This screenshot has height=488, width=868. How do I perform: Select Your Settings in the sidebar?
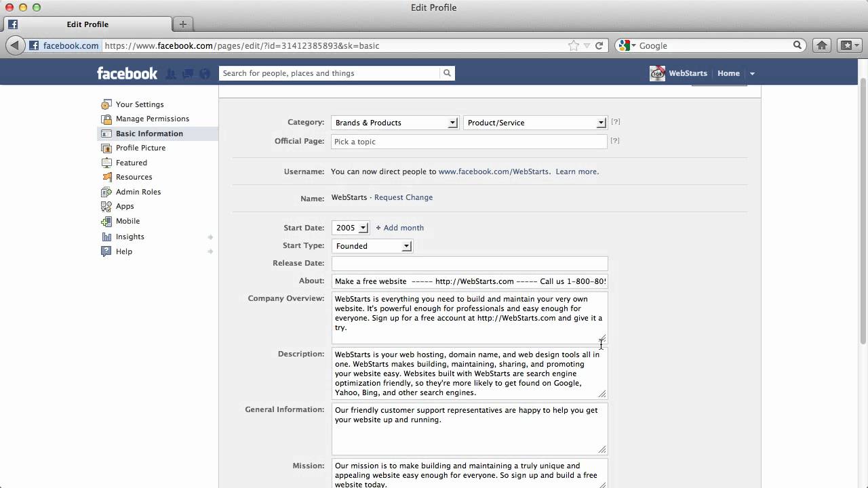[x=140, y=104]
